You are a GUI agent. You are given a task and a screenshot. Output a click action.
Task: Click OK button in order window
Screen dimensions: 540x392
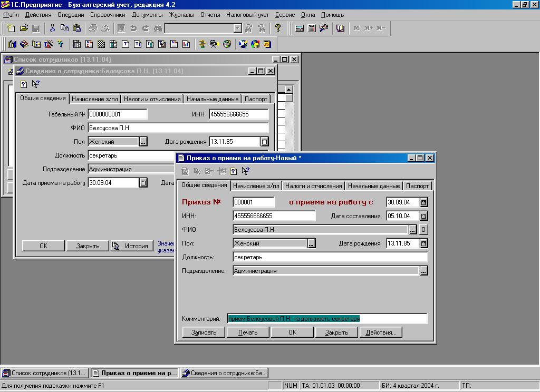point(292,332)
